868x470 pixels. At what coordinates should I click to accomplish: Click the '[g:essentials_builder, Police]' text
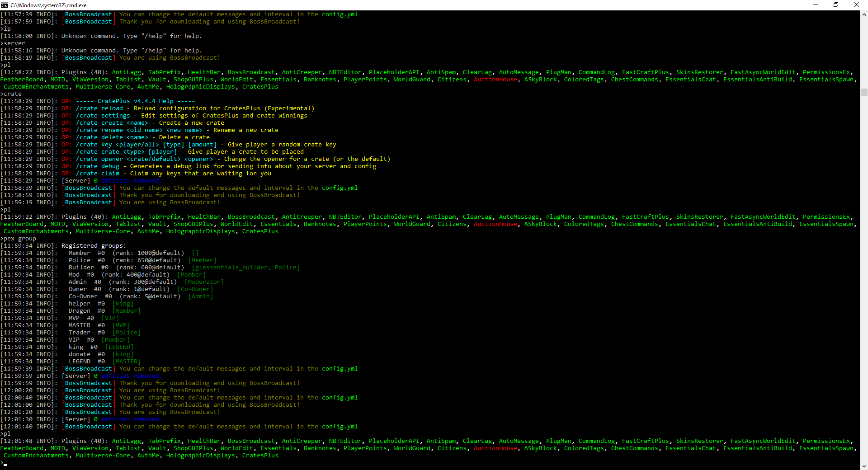(246, 268)
